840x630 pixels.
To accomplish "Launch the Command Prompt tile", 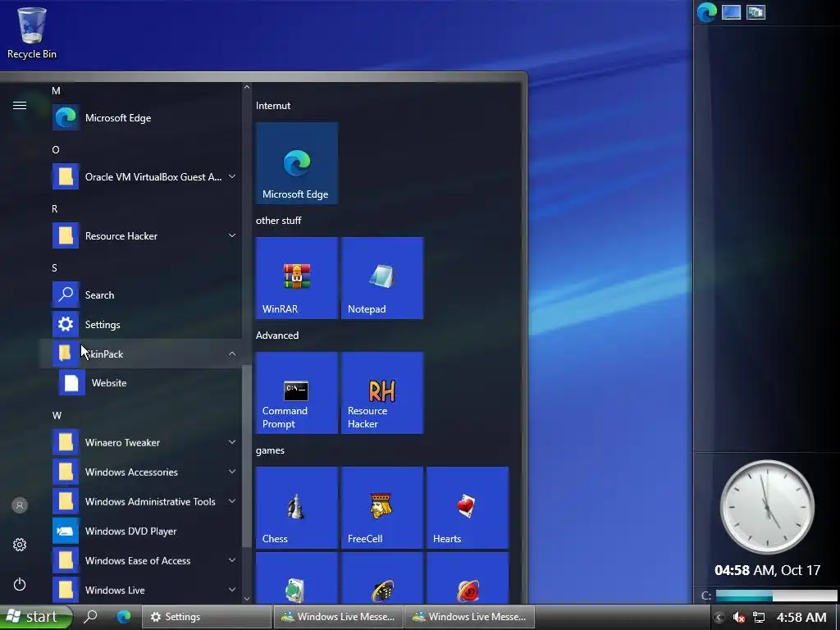I will click(297, 393).
